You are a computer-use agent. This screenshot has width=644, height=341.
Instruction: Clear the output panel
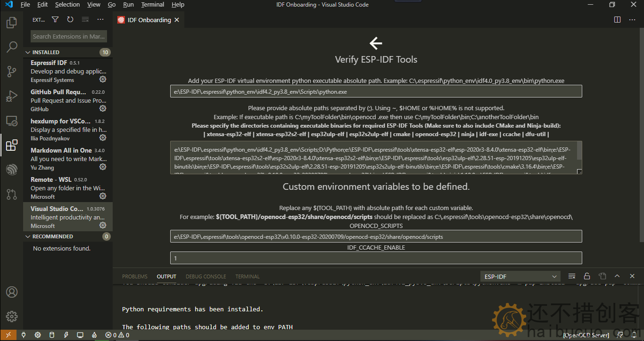(x=572, y=276)
